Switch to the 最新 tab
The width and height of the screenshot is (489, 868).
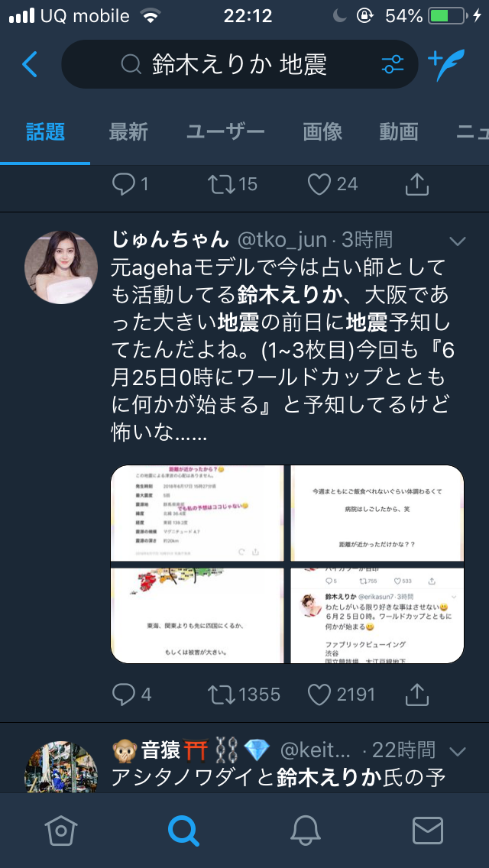click(128, 133)
